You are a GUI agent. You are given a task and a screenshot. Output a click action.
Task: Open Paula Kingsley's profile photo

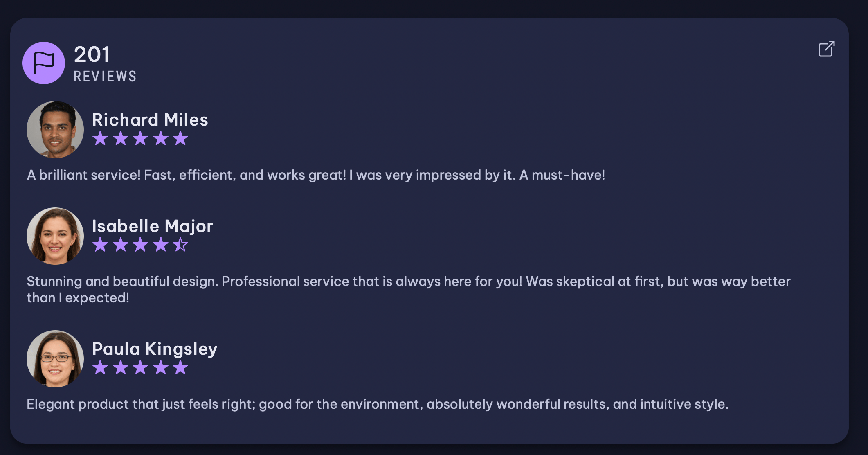tap(55, 359)
